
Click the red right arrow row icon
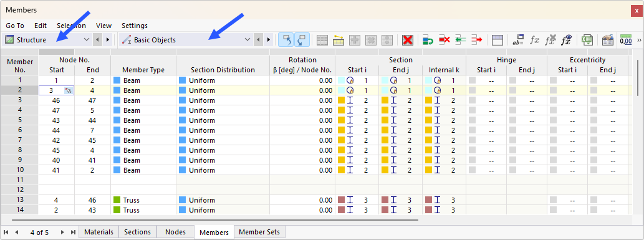coord(476,40)
